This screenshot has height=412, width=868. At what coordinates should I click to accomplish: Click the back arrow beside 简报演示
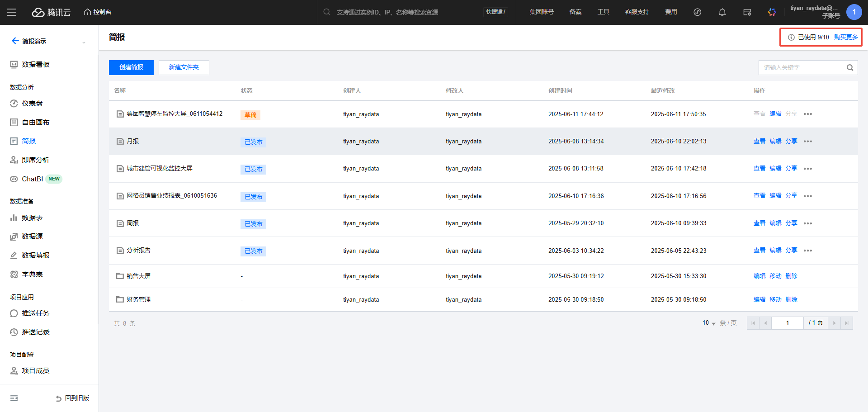(15, 41)
